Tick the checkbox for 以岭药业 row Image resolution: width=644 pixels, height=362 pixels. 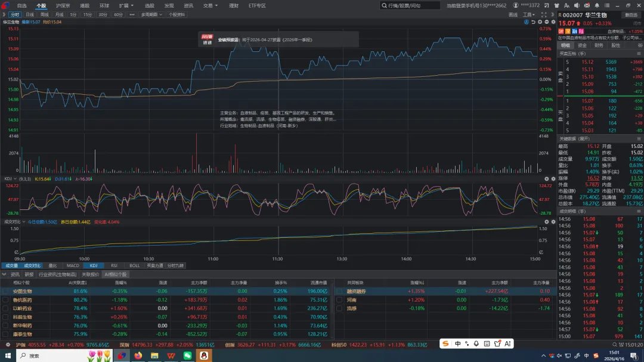(x=5, y=308)
